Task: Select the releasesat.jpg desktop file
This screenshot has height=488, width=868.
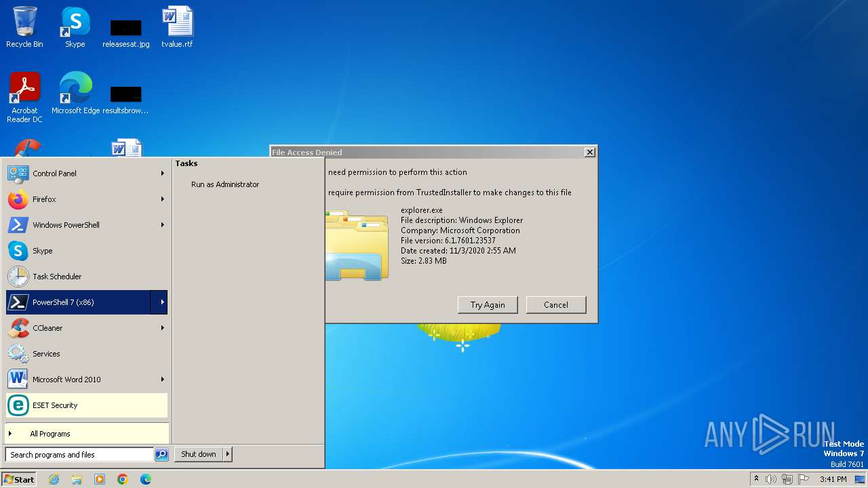Action: (x=126, y=33)
